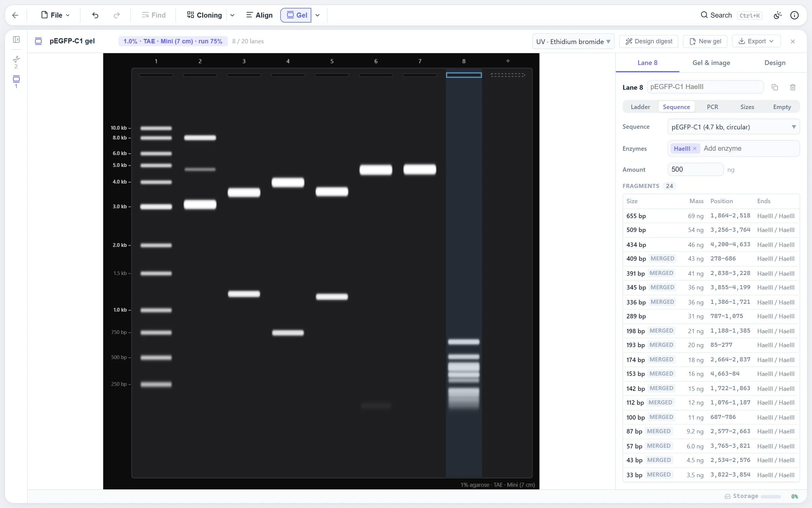812x508 pixels.
Task: Open the File menu dropdown
Action: click(55, 15)
